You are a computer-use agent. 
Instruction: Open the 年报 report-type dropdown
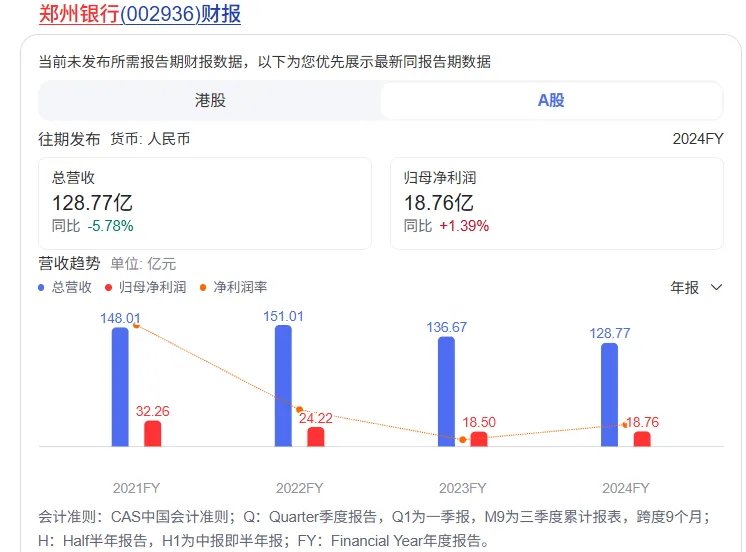696,287
